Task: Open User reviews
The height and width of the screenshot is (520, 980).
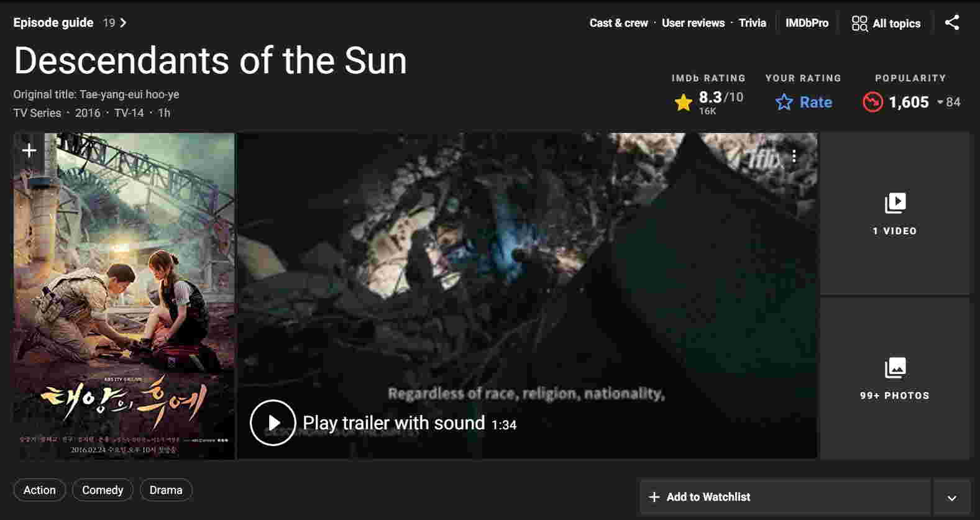Action: pyautogui.click(x=693, y=23)
